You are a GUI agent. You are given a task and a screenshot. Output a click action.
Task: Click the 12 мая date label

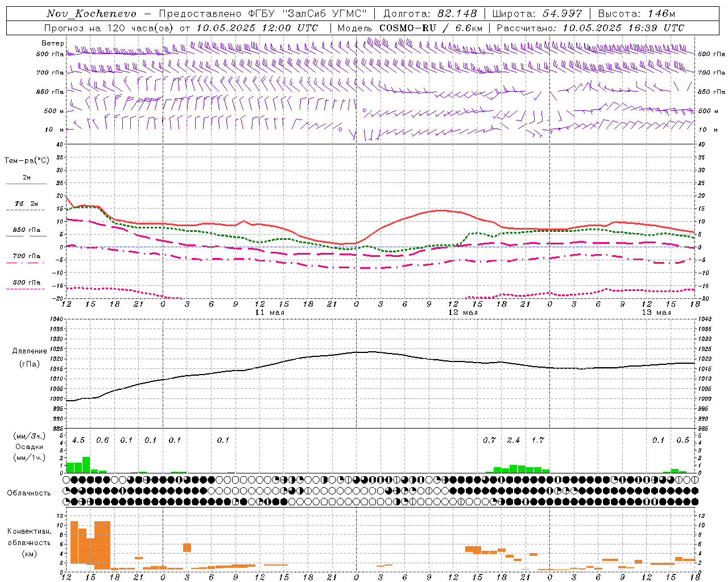[x=463, y=313]
